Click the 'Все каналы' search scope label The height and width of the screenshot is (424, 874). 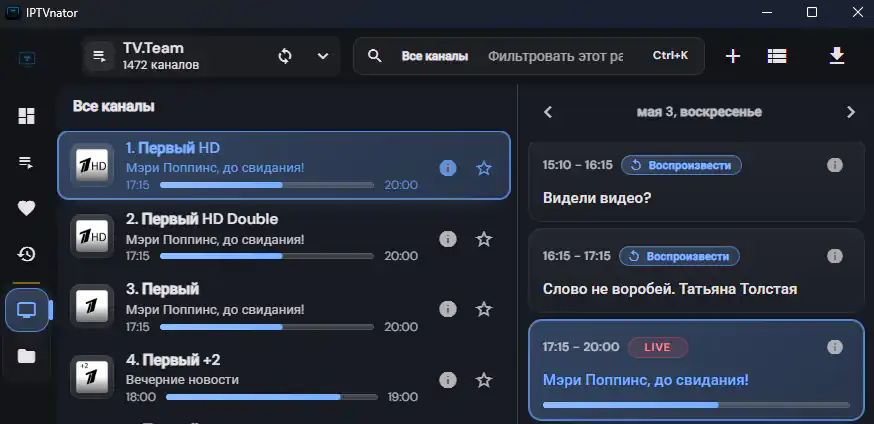[435, 56]
